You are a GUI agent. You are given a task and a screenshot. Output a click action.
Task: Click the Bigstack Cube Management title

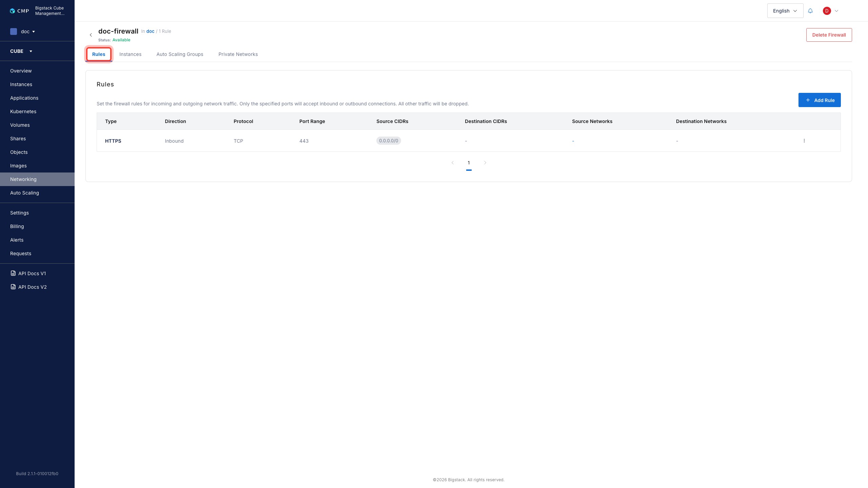pos(50,11)
